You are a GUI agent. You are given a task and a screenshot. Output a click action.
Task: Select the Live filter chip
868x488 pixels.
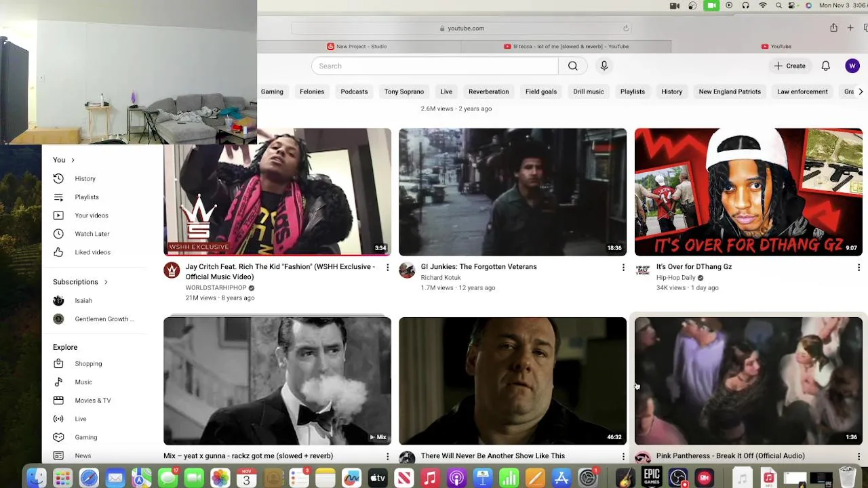coord(446,91)
